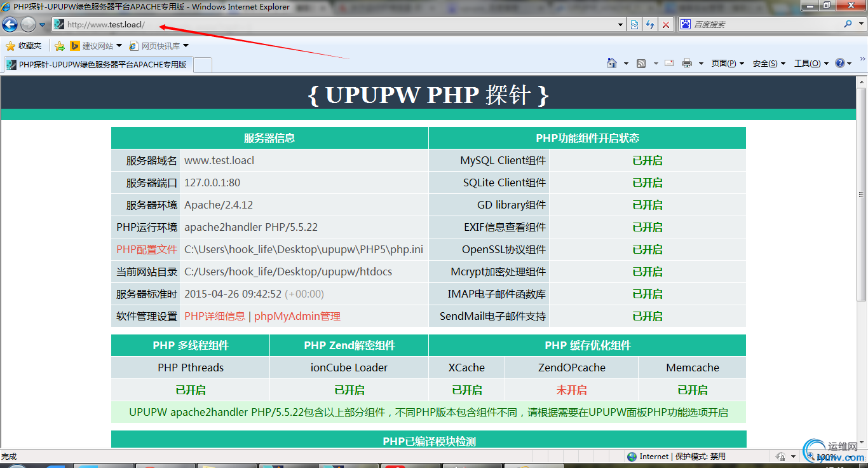This screenshot has width=868, height=468.
Task: Open the phpMyAdmin管理 link
Action: pyautogui.click(x=297, y=316)
